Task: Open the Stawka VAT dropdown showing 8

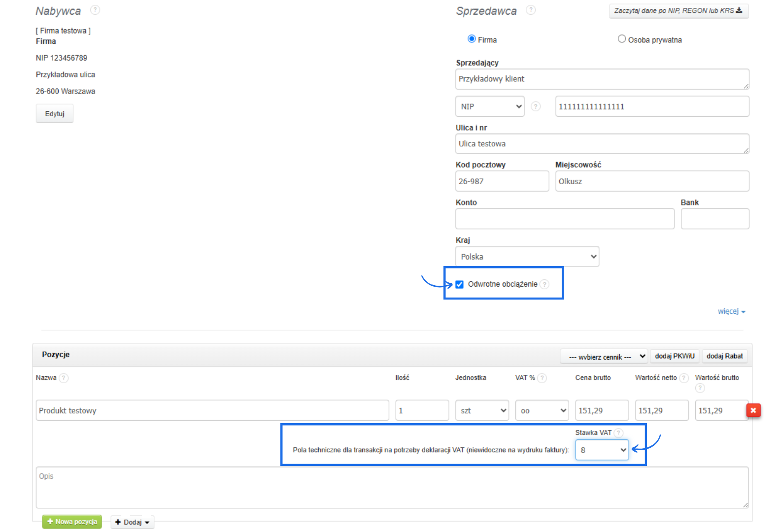Action: tap(602, 450)
